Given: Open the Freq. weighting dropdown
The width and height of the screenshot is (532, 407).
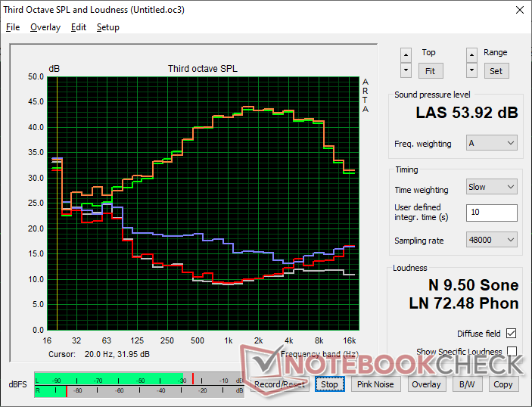Looking at the screenshot, I should point(492,143).
